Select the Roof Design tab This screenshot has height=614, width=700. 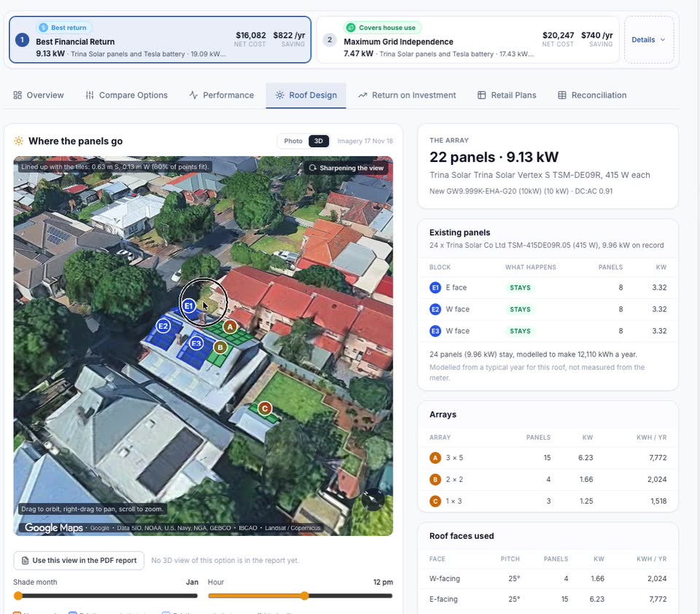click(306, 95)
